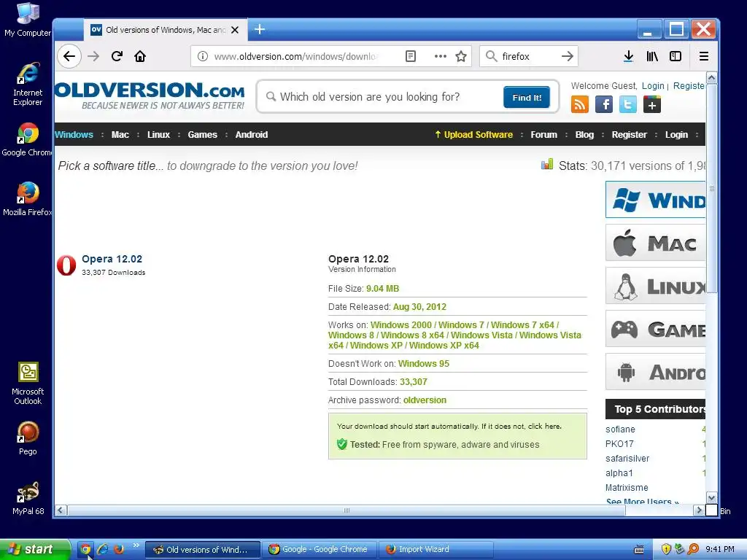Screen dimensions: 747x560
Task: Select the Mac platform sidebar banner
Action: [656, 243]
